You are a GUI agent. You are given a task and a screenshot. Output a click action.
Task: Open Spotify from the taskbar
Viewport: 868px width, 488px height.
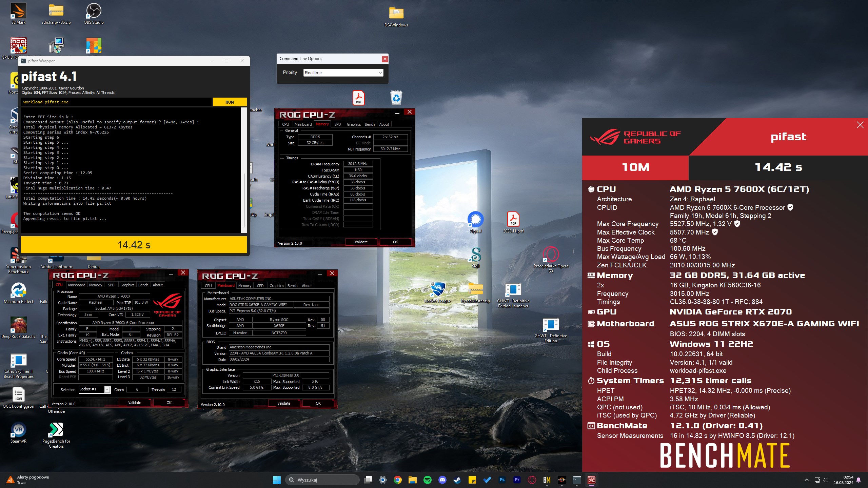[428, 480]
